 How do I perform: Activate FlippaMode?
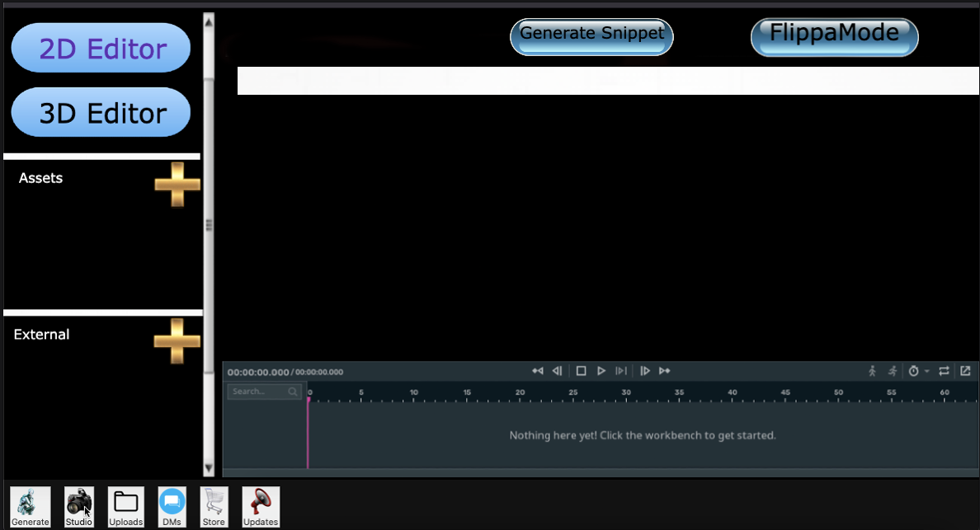tap(834, 37)
